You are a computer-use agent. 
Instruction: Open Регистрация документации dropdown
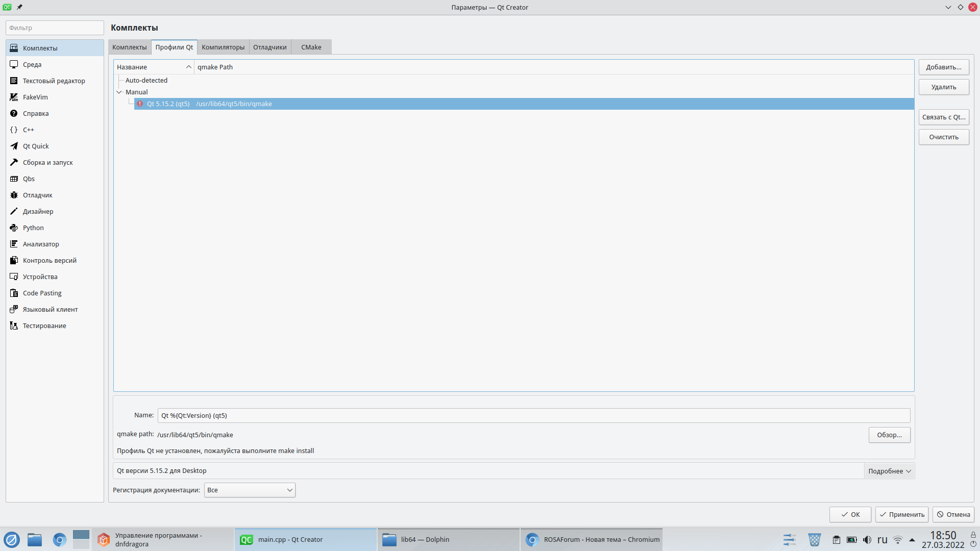click(x=250, y=490)
